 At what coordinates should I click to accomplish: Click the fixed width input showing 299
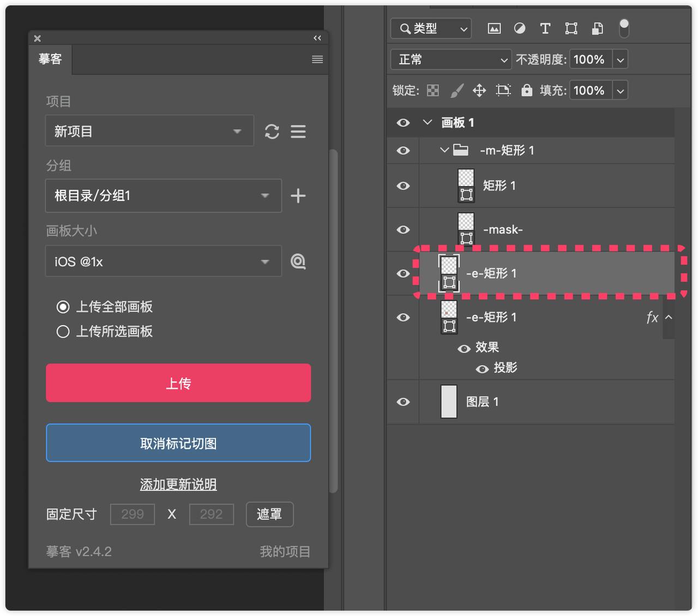132,514
